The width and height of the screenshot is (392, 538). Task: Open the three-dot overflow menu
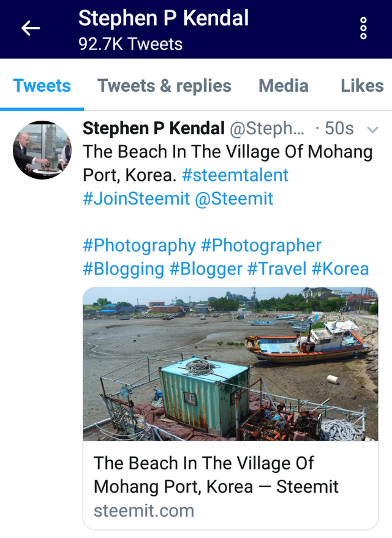coord(363,28)
